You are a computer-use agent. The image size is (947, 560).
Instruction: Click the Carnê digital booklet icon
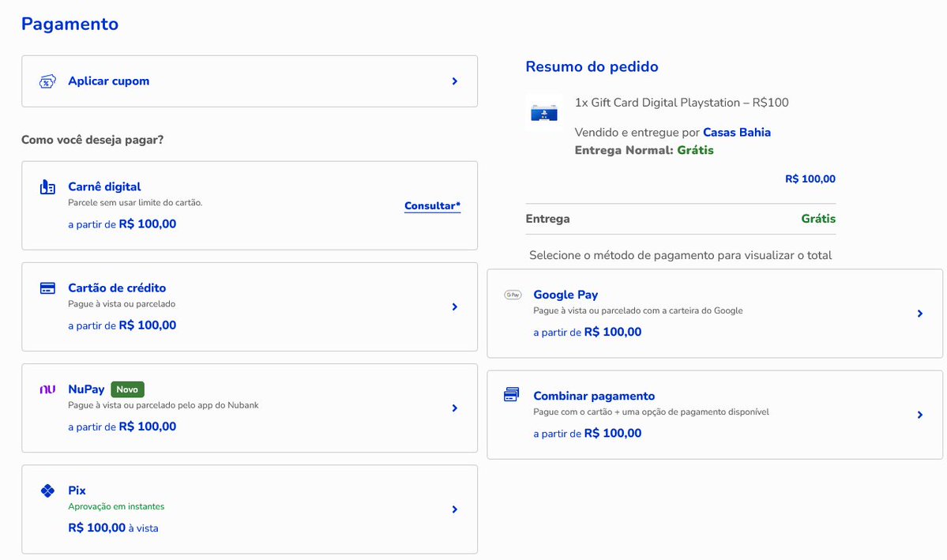(47, 187)
